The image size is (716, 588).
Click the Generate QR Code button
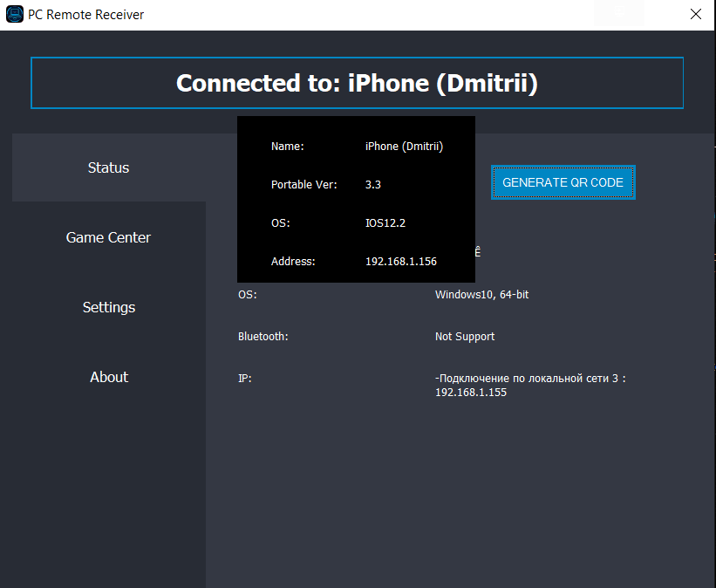563,182
